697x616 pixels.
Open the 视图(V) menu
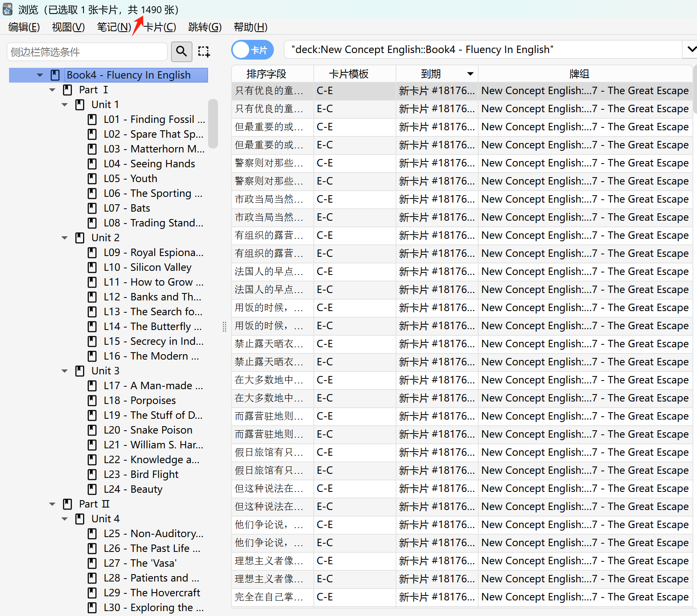tap(68, 27)
